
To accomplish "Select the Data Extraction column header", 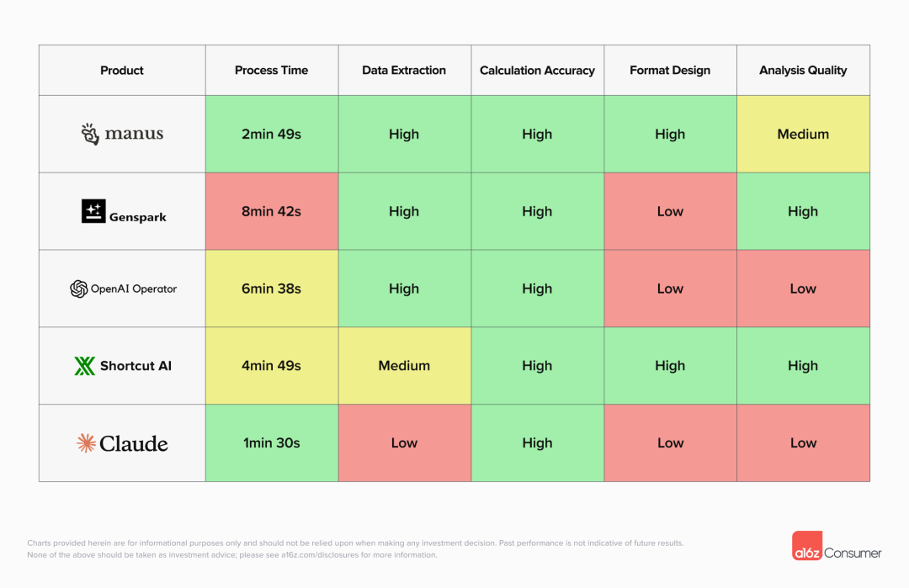I will click(404, 71).
